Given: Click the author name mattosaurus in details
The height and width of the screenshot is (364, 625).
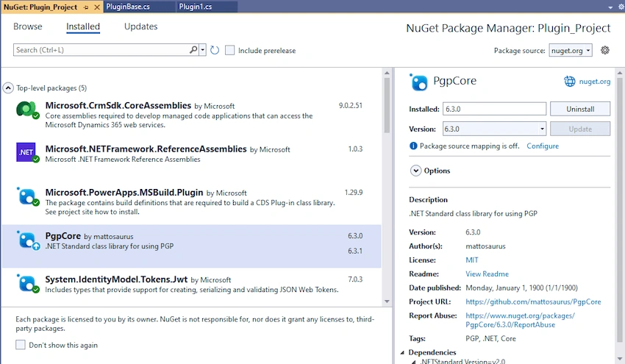Looking at the screenshot, I should [485, 246].
